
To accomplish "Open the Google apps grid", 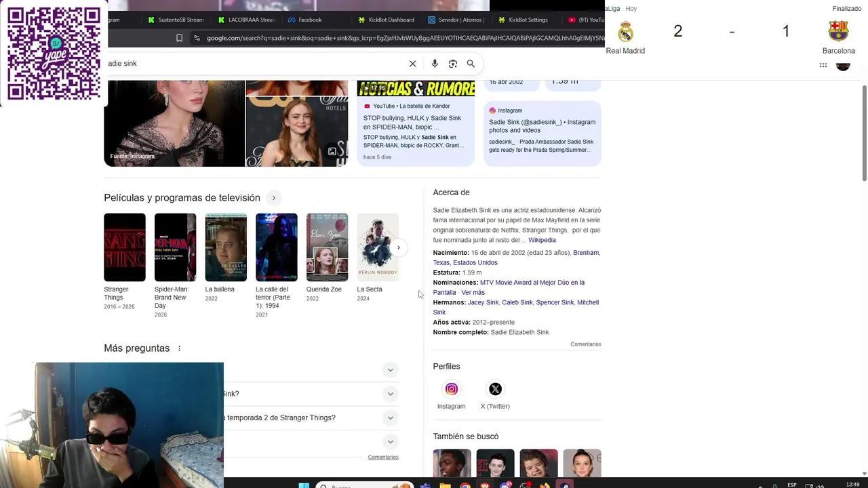I will [x=823, y=66].
